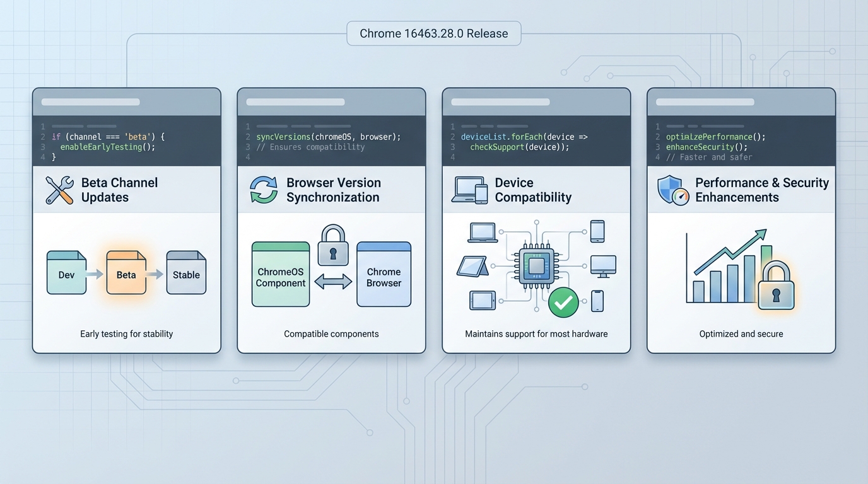Image resolution: width=868 pixels, height=484 pixels.
Task: Click the Chrome 16463.28.0 Release title
Action: 434,33
